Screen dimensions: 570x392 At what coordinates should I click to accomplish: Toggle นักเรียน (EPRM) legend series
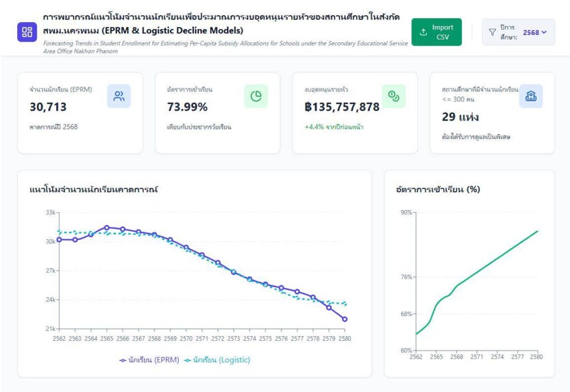[149, 360]
